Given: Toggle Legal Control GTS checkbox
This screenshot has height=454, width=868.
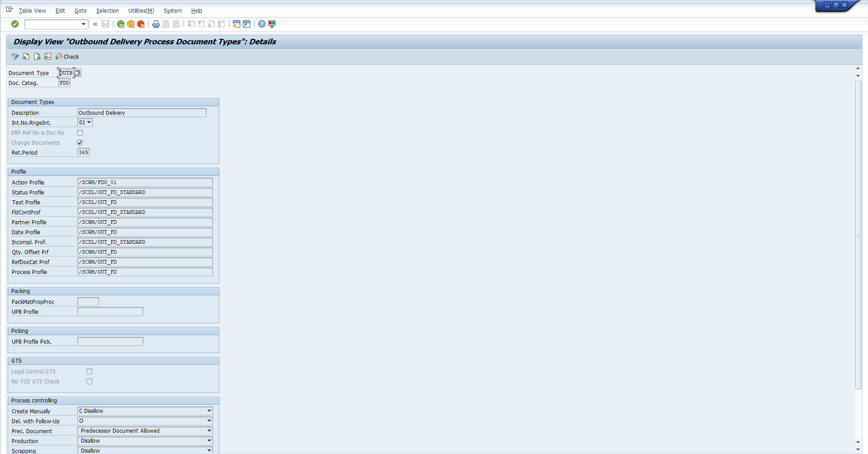Looking at the screenshot, I should (90, 371).
